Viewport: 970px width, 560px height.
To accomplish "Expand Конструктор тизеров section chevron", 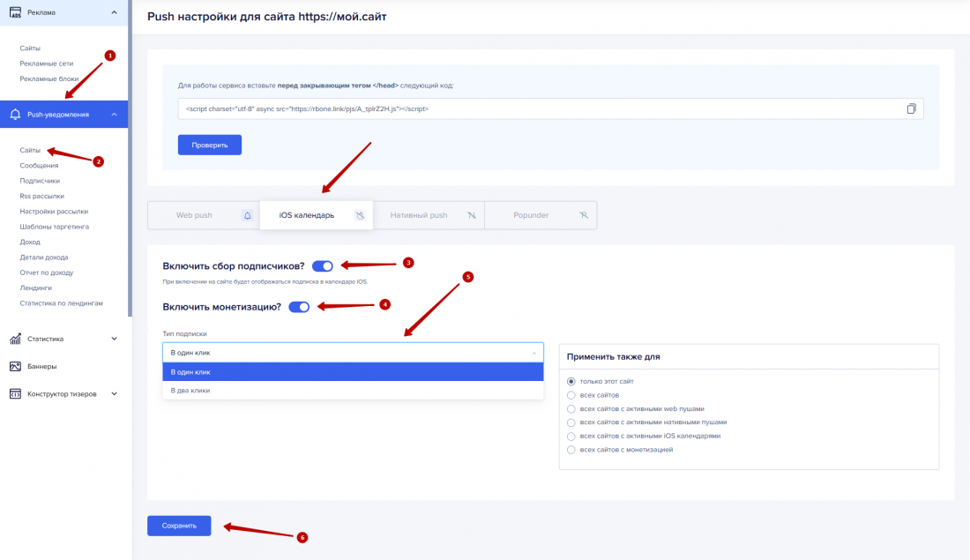I will tap(114, 394).
